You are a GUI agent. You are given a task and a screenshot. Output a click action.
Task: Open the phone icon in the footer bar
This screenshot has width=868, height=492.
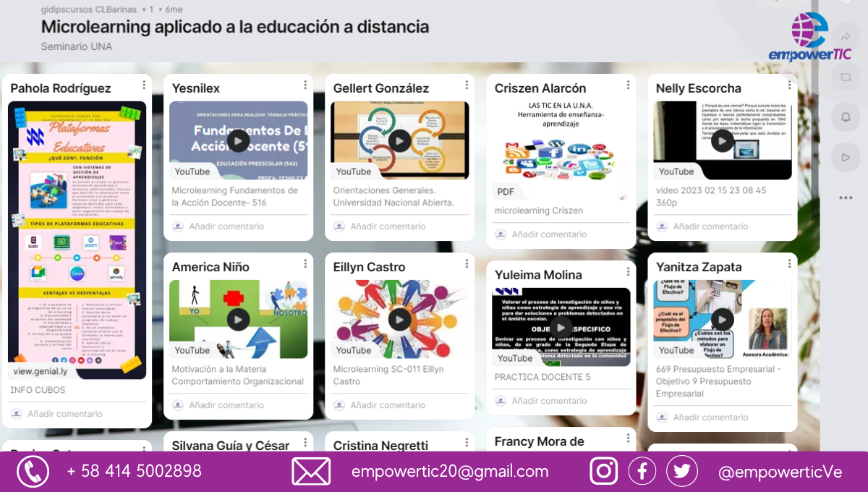point(32,470)
